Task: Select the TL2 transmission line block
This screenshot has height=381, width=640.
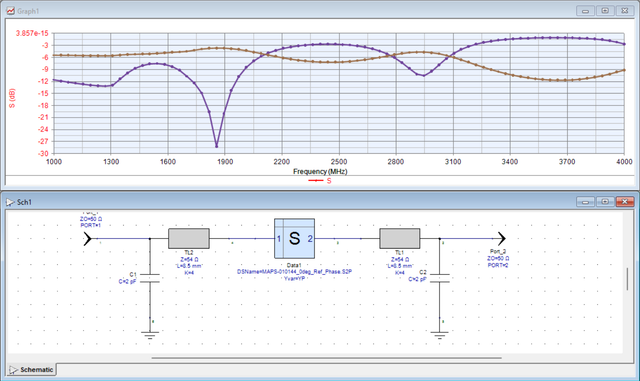Action: (189, 238)
